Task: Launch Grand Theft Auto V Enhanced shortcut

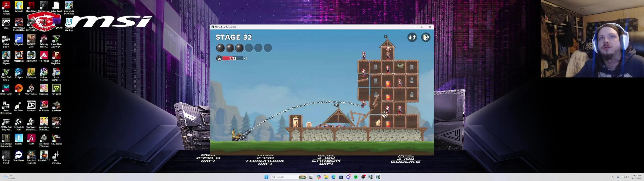Action: pos(56,41)
